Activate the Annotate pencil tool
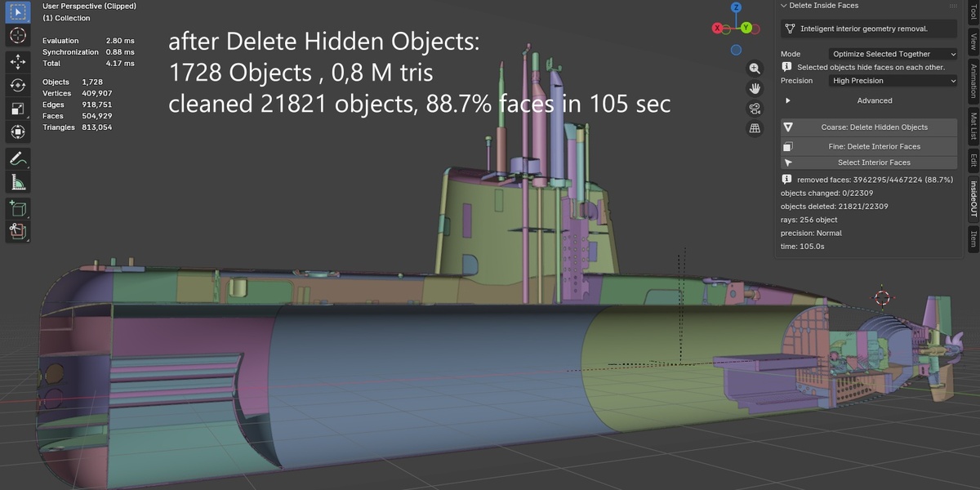Viewport: 980px width, 490px height. point(17,158)
